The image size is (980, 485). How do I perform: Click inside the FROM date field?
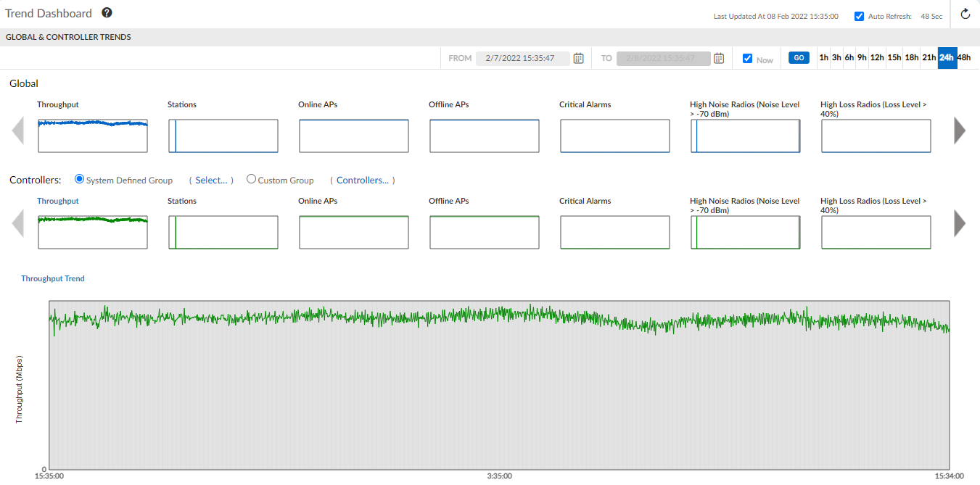click(x=521, y=57)
